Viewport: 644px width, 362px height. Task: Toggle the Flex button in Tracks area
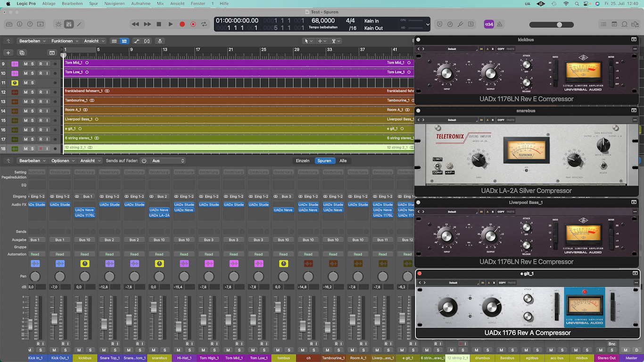[147, 41]
